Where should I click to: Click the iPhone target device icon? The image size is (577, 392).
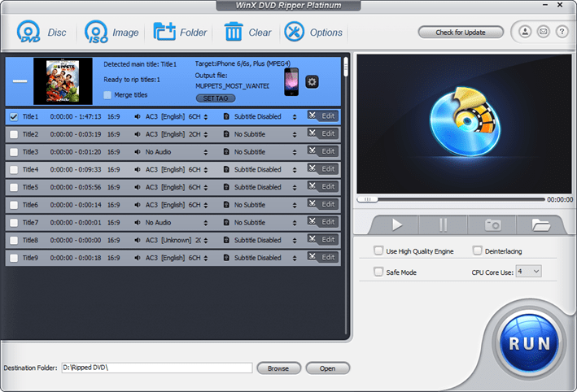coord(291,81)
